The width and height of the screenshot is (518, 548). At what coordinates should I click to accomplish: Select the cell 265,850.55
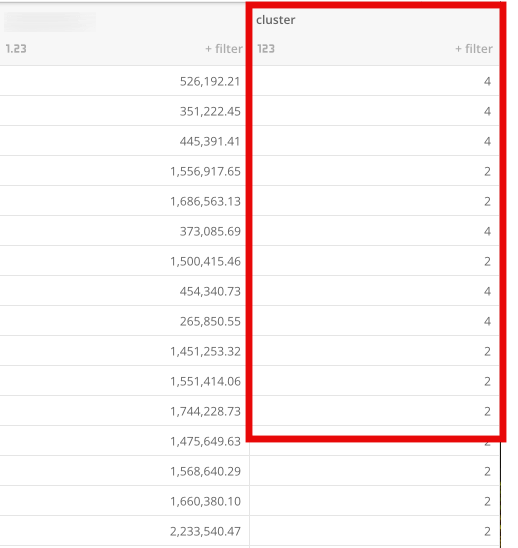tap(210, 322)
